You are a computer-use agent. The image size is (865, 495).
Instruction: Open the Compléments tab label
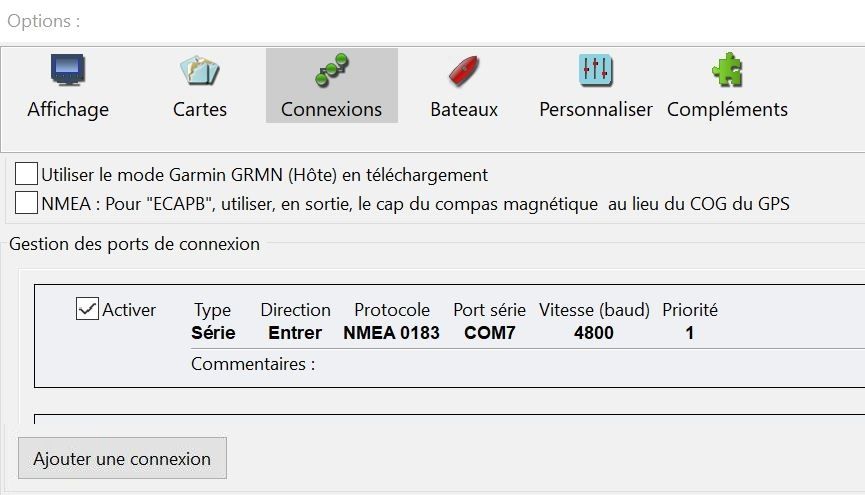pyautogui.click(x=727, y=109)
